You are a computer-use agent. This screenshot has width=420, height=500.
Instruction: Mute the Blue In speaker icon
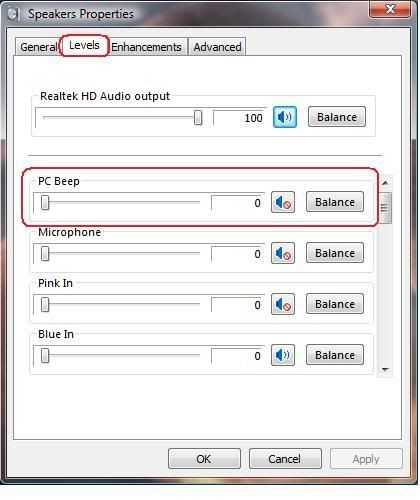(283, 355)
